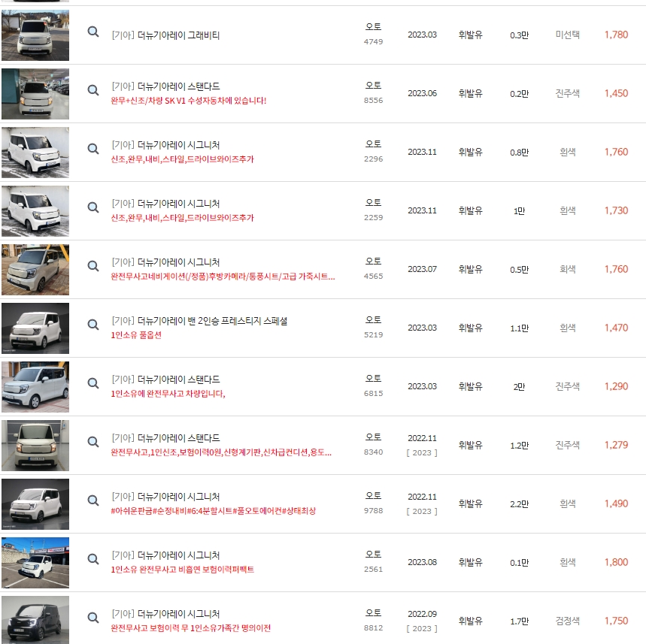Click red description starting '완전무사고네비게이션'
The width and height of the screenshot is (646, 644).
point(223,277)
